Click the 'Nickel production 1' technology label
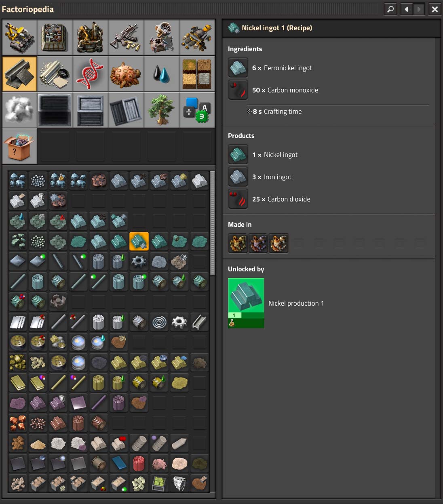 [x=296, y=303]
